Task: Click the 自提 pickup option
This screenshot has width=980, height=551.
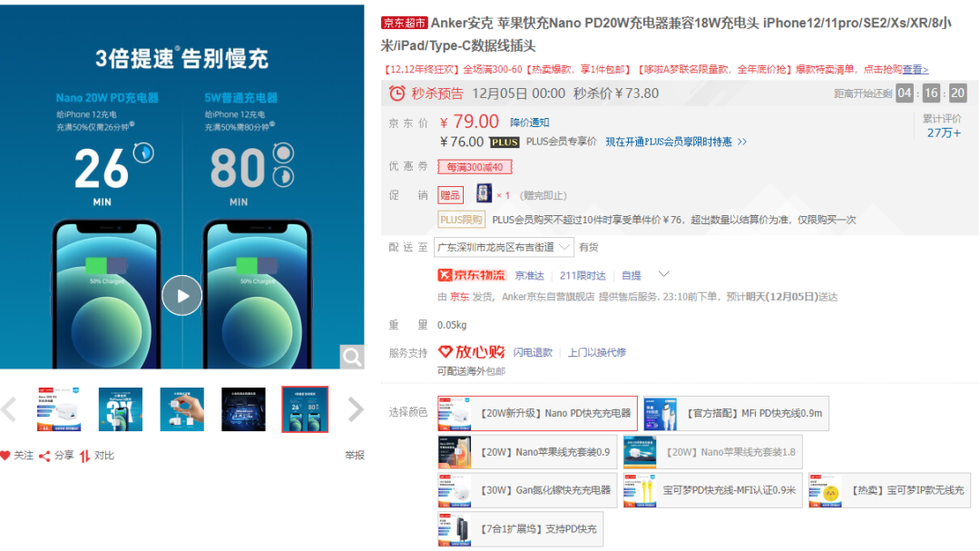Action: pyautogui.click(x=631, y=276)
